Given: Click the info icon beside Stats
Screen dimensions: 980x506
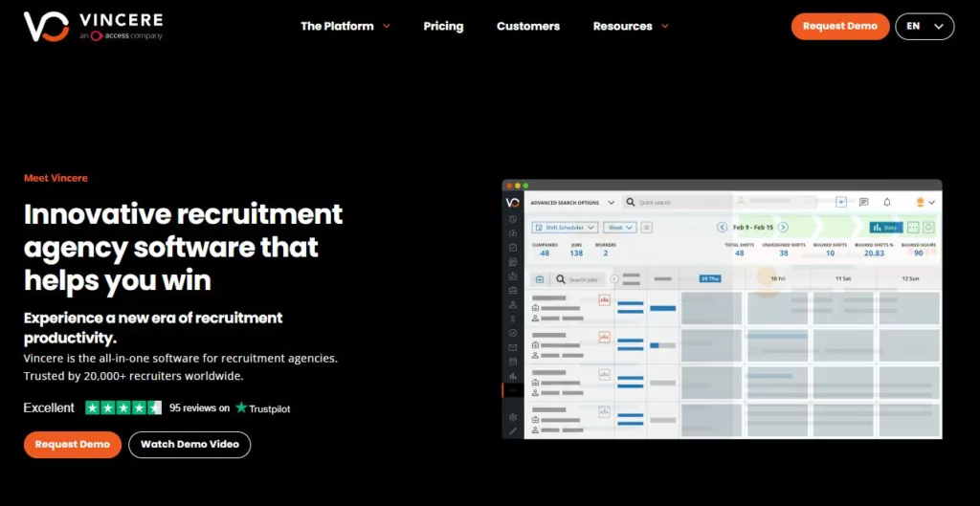Looking at the screenshot, I should [x=928, y=228].
